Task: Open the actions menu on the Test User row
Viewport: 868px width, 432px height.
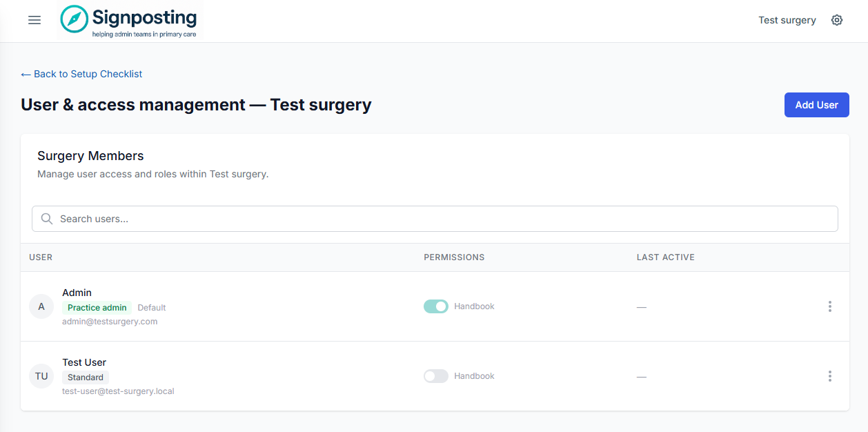Action: [830, 376]
